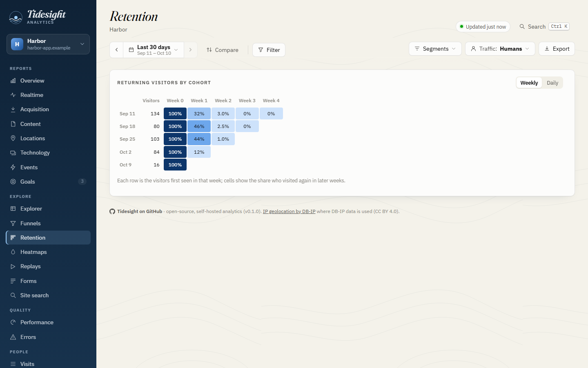588x368 pixels.
Task: Open the Errors report in sidebar
Action: 48,337
